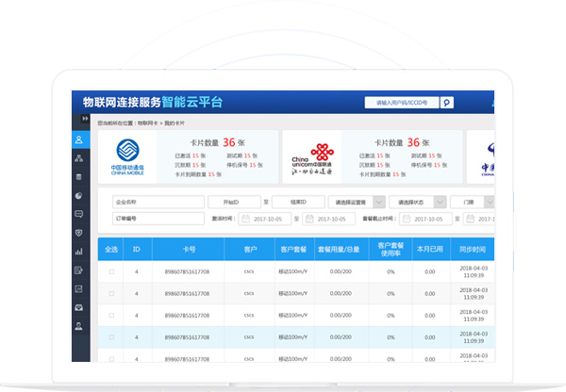The width and height of the screenshot is (566, 392).
Task: Expand the 请选择运营商 operator dropdown
Action: (358, 202)
